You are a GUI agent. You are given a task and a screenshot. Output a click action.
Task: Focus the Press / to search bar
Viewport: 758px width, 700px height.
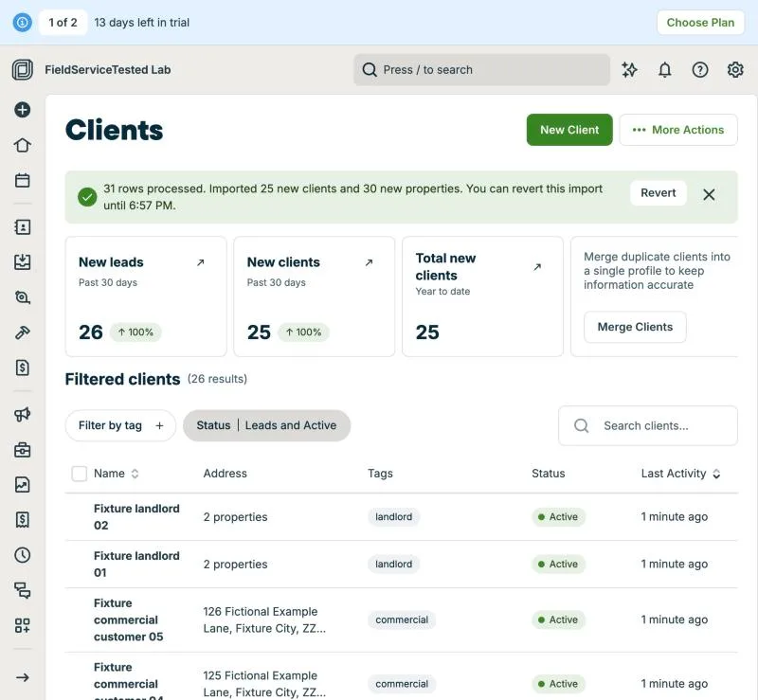tap(481, 69)
